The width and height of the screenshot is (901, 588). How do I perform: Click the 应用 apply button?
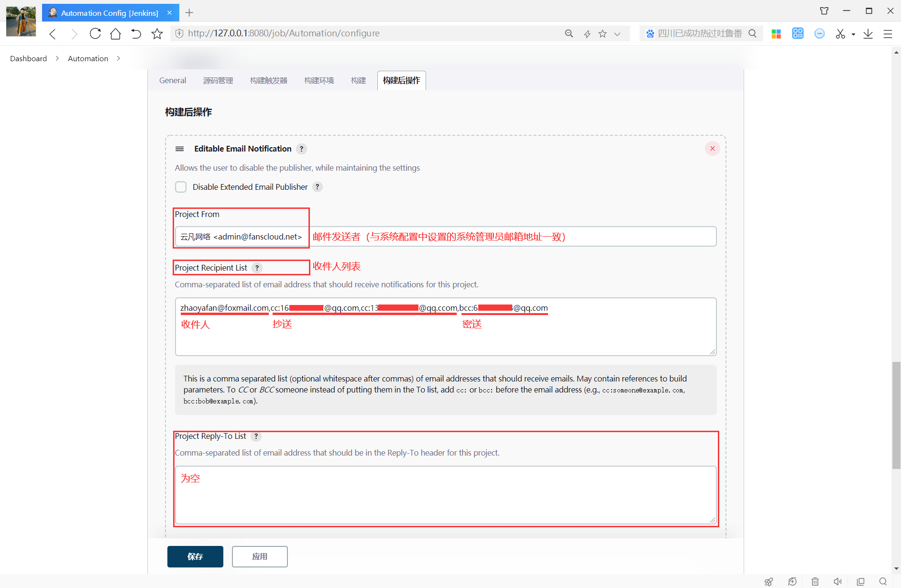260,556
